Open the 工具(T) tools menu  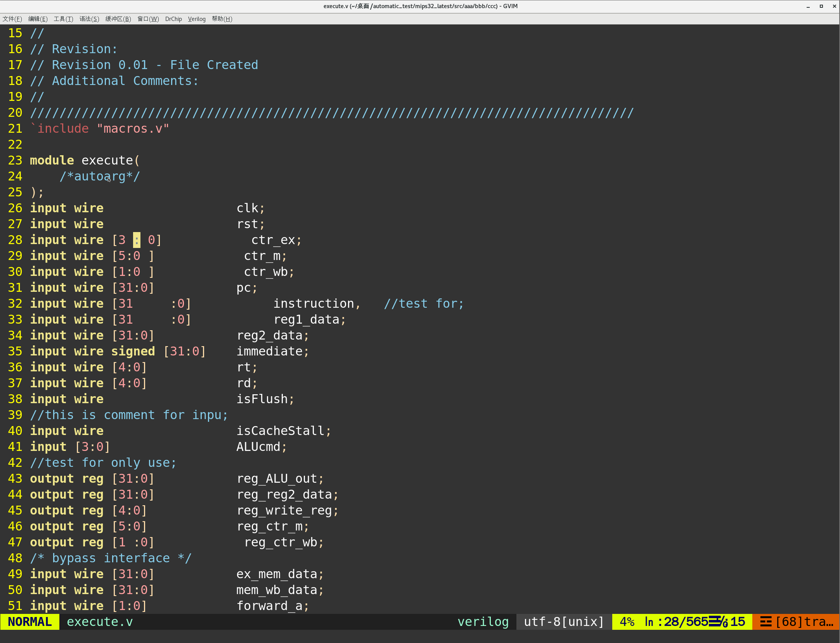(x=61, y=19)
